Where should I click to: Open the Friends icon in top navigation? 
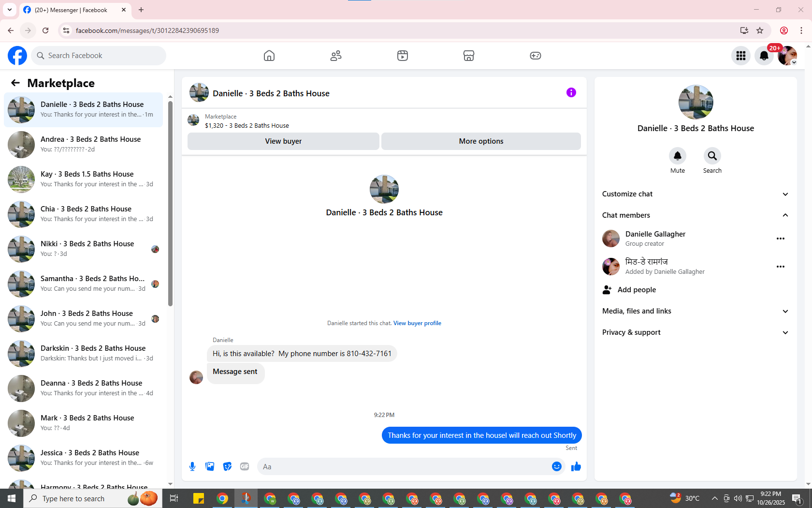(x=336, y=56)
